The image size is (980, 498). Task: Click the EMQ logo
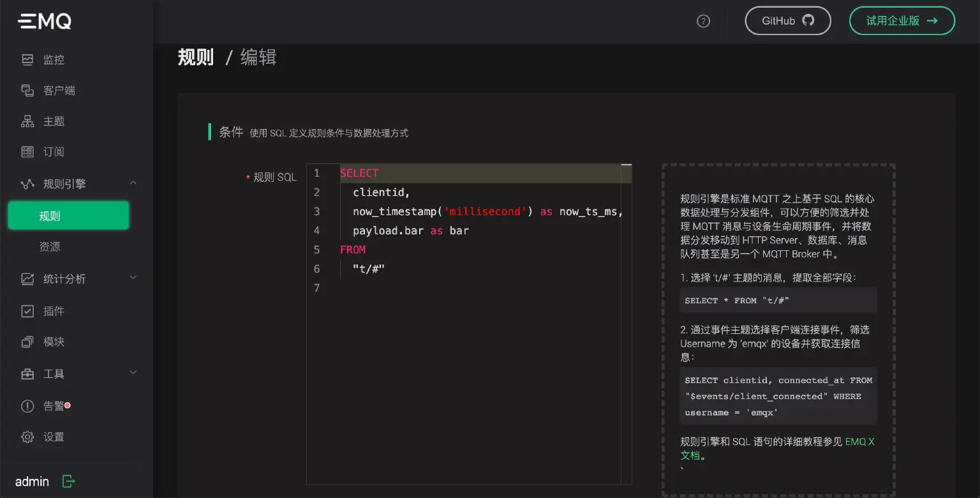point(43,20)
